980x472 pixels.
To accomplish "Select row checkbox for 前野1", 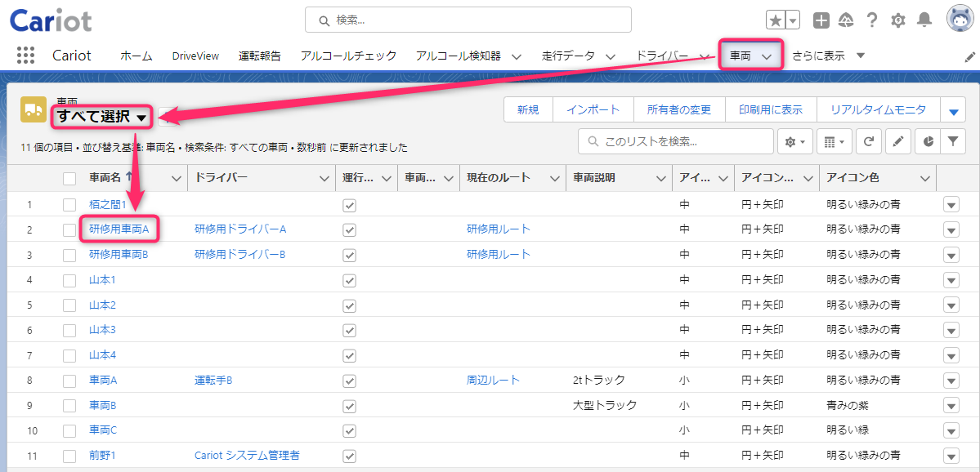I will pos(69,456).
